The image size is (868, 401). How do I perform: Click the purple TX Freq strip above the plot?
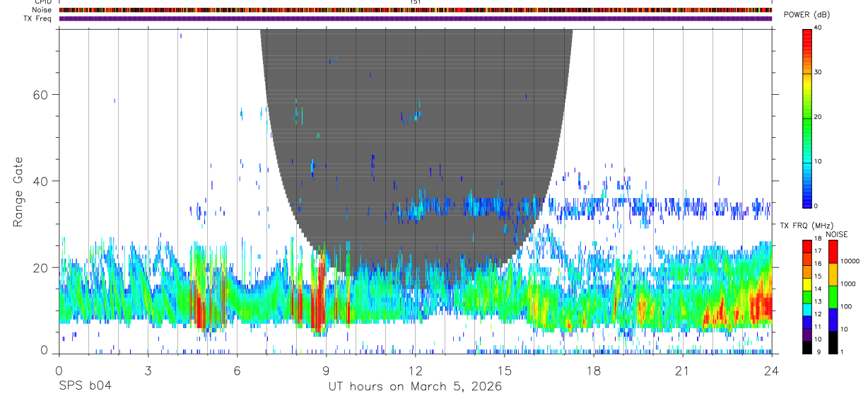416,18
